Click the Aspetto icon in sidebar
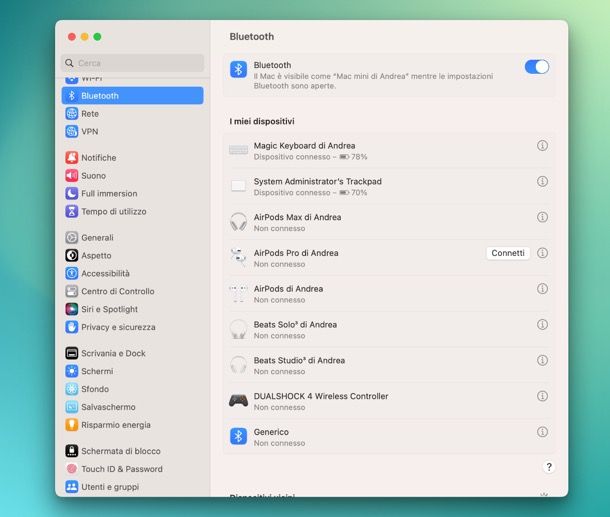The image size is (610, 517). pyautogui.click(x=72, y=255)
